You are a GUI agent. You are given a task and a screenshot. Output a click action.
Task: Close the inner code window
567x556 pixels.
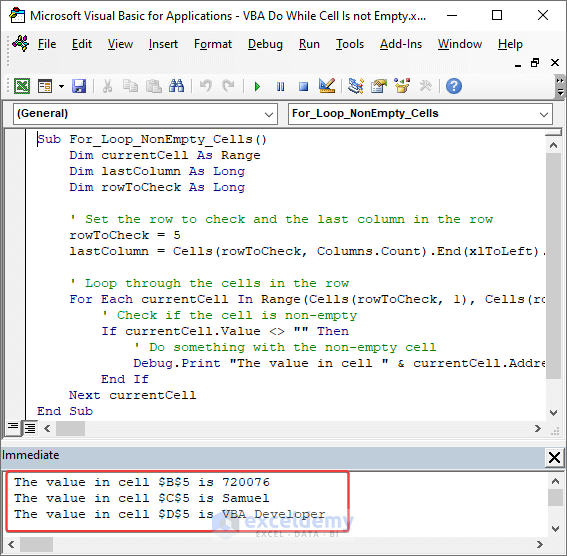click(555, 63)
